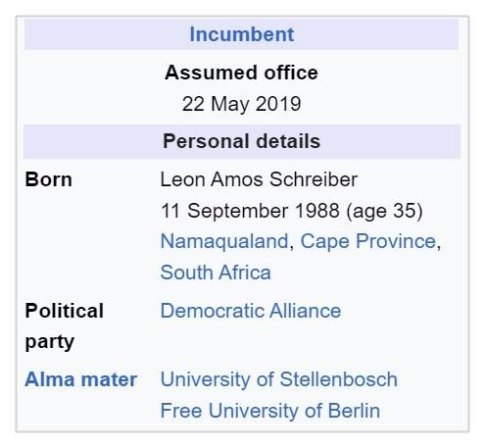
Task: Open the Democratic Alliance party link
Action: [x=251, y=311]
